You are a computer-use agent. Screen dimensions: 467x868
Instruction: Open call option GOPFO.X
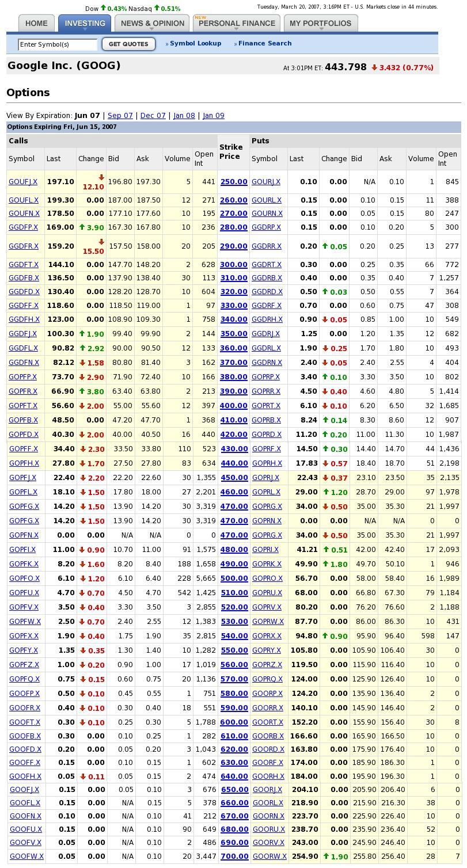coord(24,578)
